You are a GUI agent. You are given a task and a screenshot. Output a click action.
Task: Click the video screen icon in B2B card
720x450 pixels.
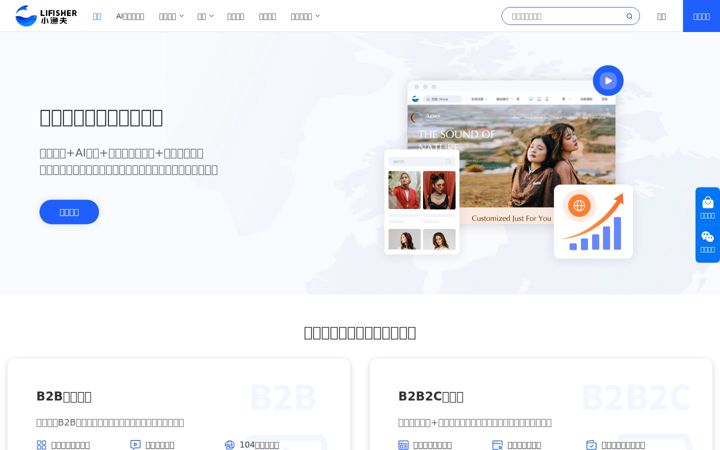pos(135,445)
